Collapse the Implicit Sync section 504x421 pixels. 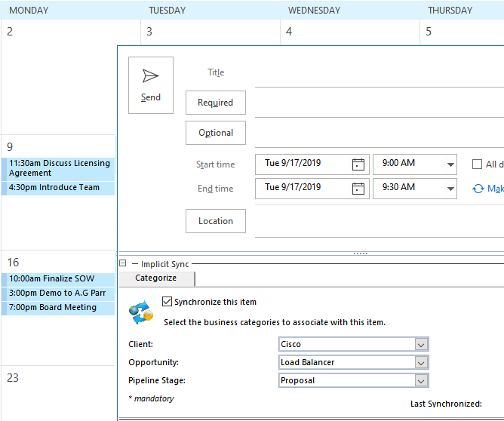click(x=122, y=263)
